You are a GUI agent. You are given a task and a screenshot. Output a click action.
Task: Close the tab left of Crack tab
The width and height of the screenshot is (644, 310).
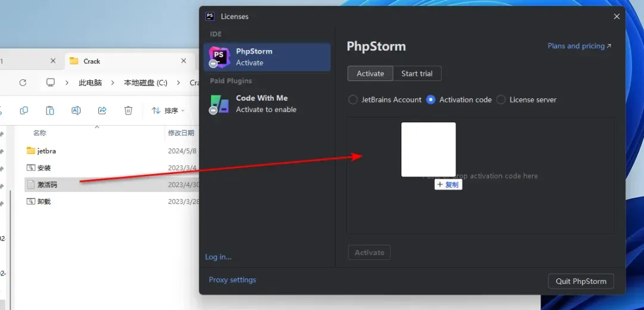pos(53,61)
